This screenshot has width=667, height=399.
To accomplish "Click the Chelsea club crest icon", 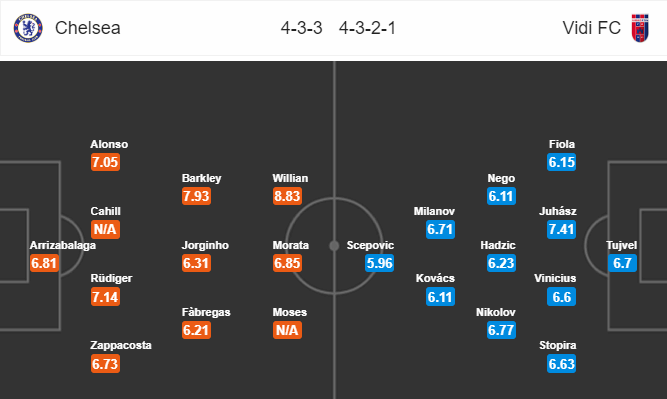I will [28, 28].
